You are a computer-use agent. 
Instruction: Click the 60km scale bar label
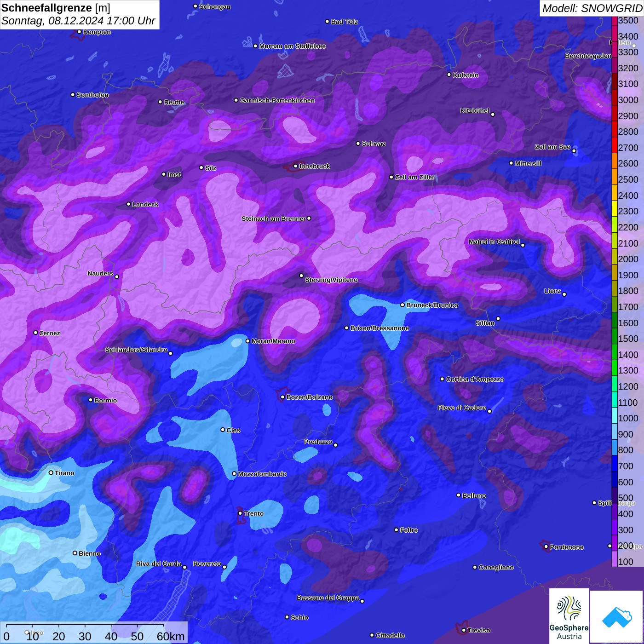pos(171,637)
